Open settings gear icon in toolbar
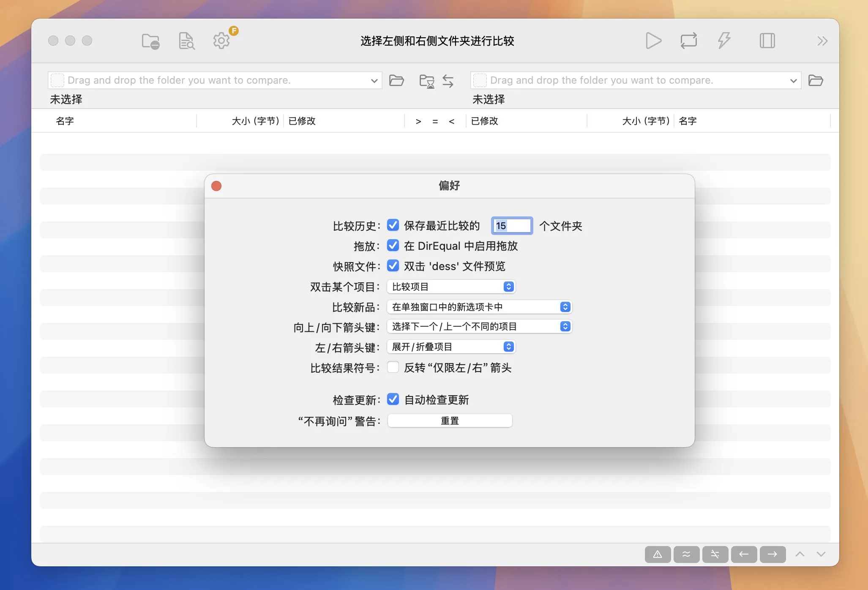The width and height of the screenshot is (868, 590). pyautogui.click(x=221, y=41)
